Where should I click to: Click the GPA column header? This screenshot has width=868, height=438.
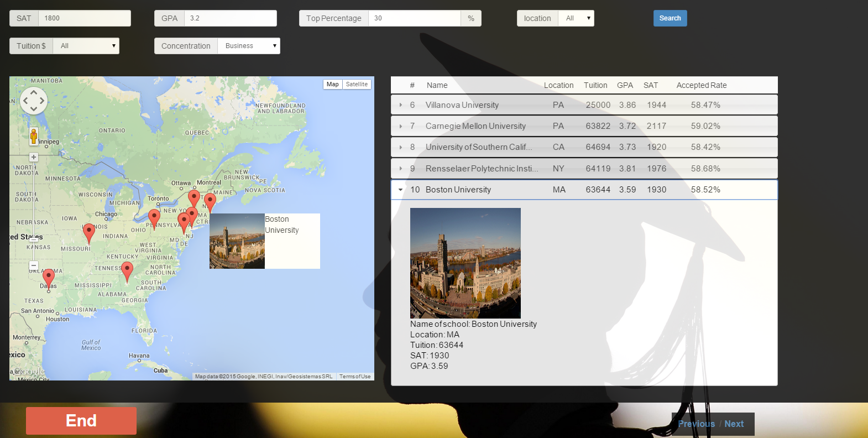coord(625,85)
